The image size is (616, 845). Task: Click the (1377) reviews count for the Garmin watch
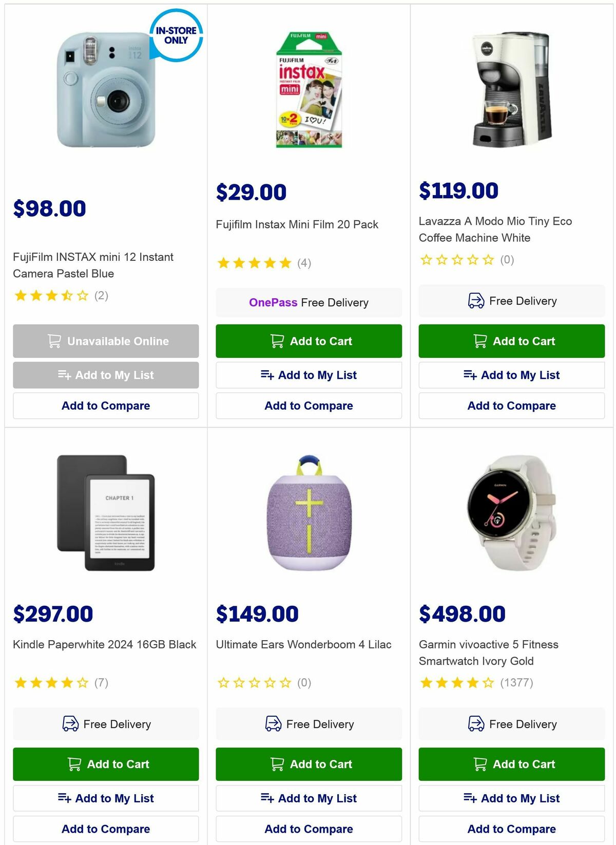tap(515, 683)
